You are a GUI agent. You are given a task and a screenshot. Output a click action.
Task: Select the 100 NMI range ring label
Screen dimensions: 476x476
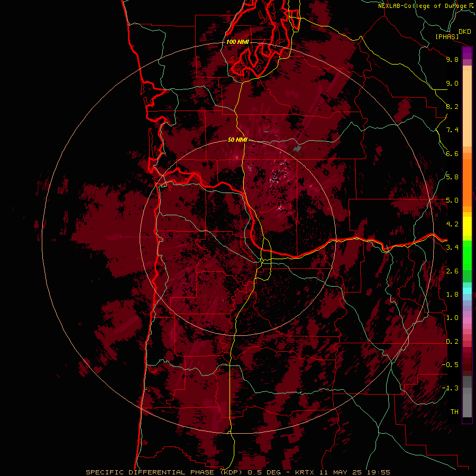pos(237,42)
